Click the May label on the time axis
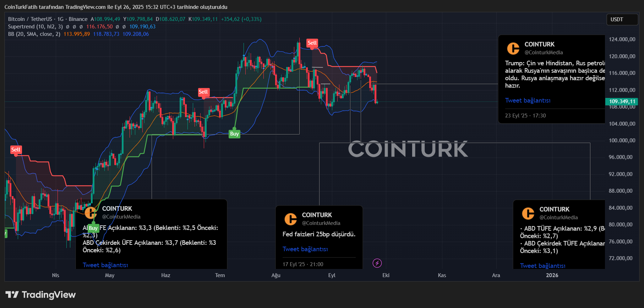Image resolution: width=644 pixels, height=308 pixels. coord(110,275)
